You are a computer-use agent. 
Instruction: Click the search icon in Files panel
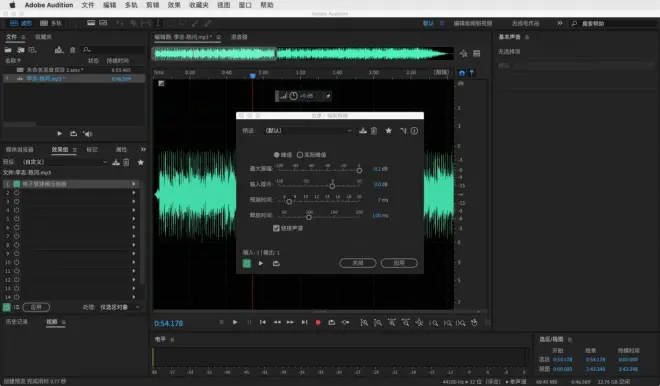[86, 50]
